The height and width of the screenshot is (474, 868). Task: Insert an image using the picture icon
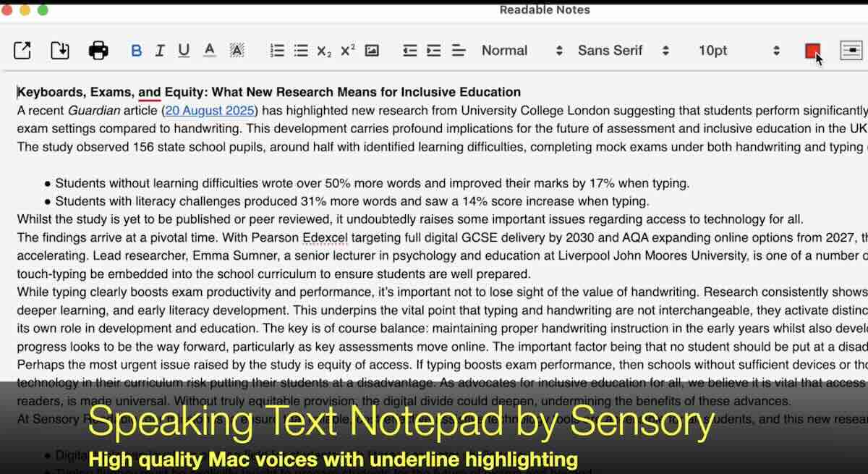[372, 51]
